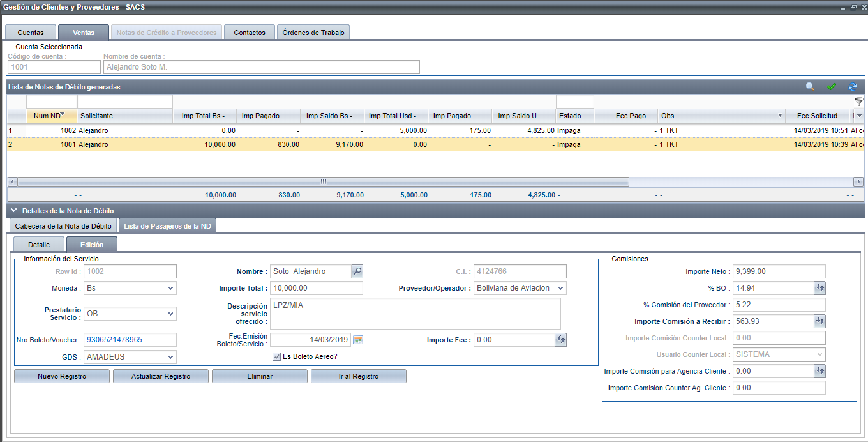Image resolution: width=868 pixels, height=442 pixels.
Task: Click the Actualizar Registro button
Action: coord(161,376)
